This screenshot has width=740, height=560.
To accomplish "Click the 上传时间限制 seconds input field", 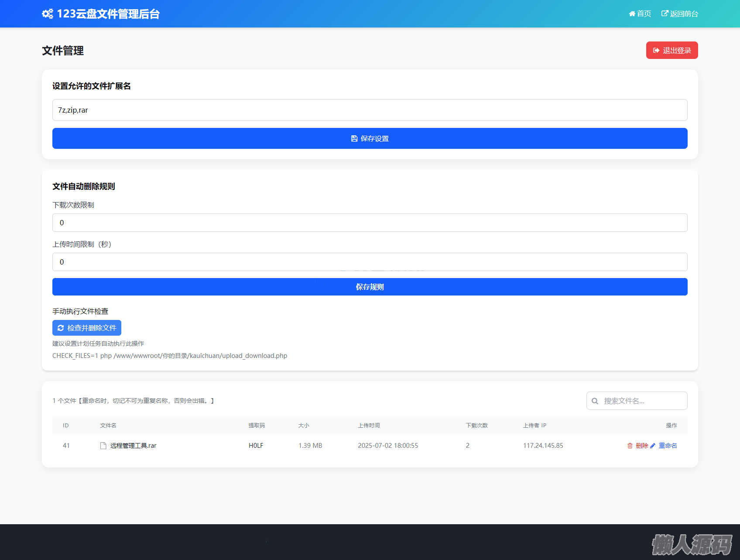I will click(370, 262).
